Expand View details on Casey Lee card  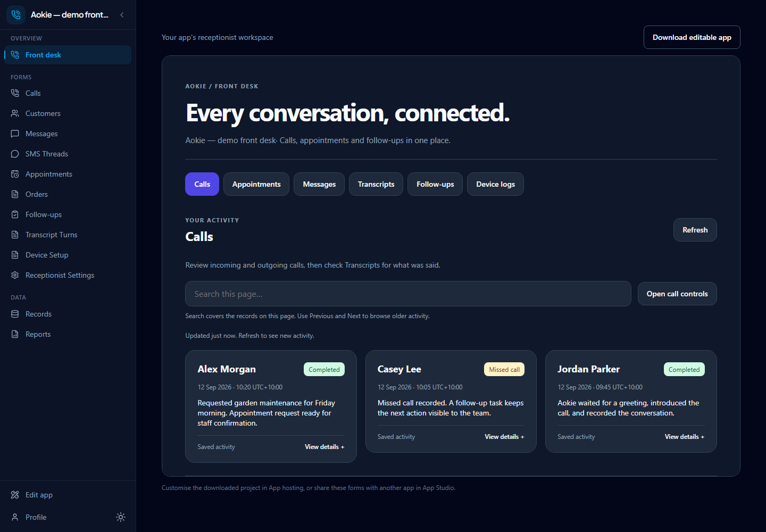click(x=504, y=437)
